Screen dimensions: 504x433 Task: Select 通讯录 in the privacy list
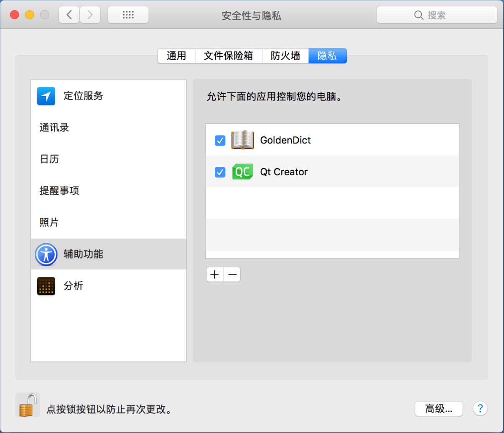pyautogui.click(x=54, y=128)
